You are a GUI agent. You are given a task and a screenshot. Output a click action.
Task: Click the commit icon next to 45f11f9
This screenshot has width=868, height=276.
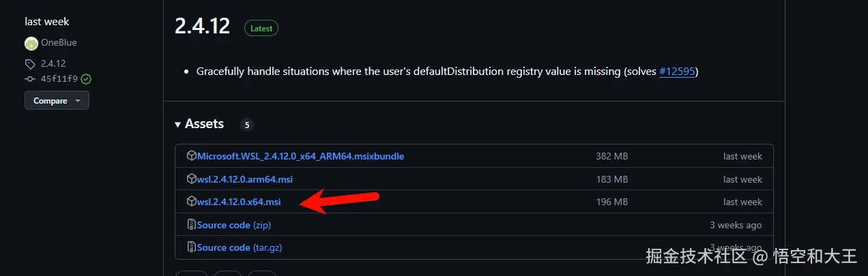pyautogui.click(x=30, y=78)
